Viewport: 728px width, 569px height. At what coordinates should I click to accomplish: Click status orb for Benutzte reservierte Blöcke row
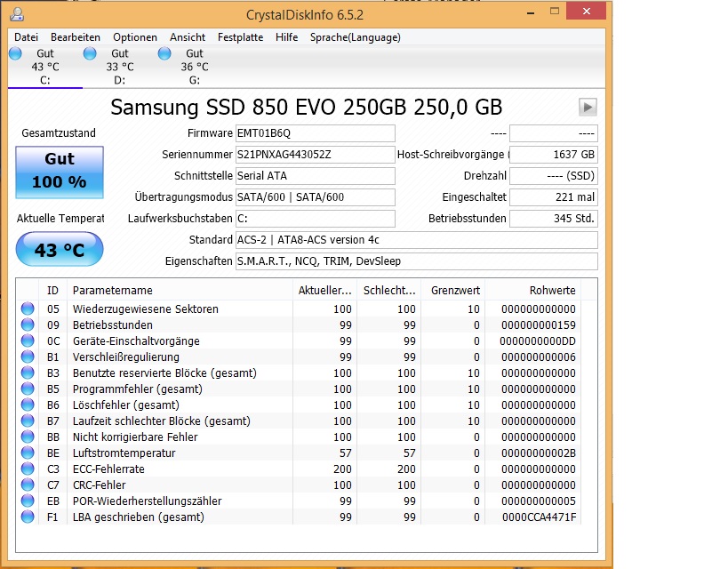pyautogui.click(x=28, y=373)
